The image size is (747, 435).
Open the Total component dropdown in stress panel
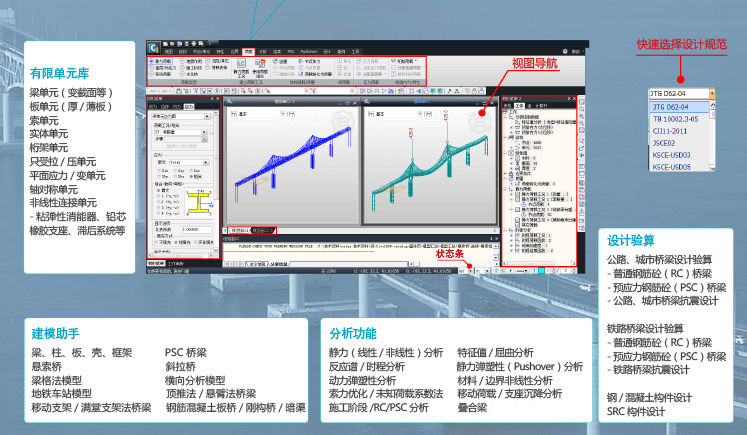(x=189, y=162)
